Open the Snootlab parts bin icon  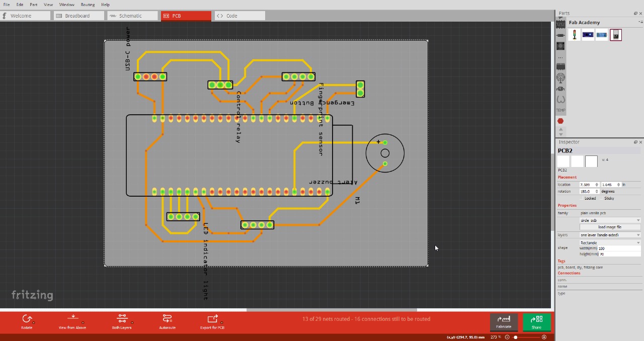point(560,89)
